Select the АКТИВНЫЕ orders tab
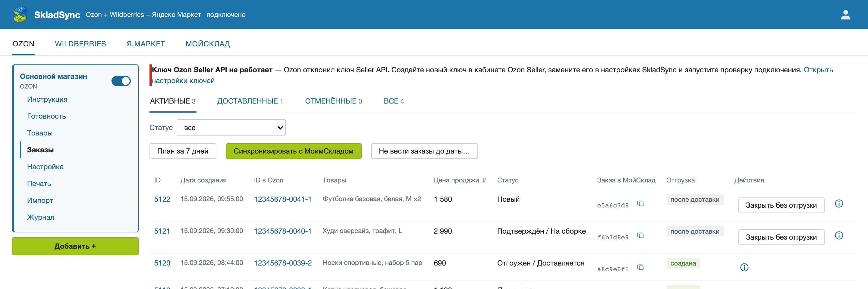This screenshot has height=289, width=868. [172, 101]
